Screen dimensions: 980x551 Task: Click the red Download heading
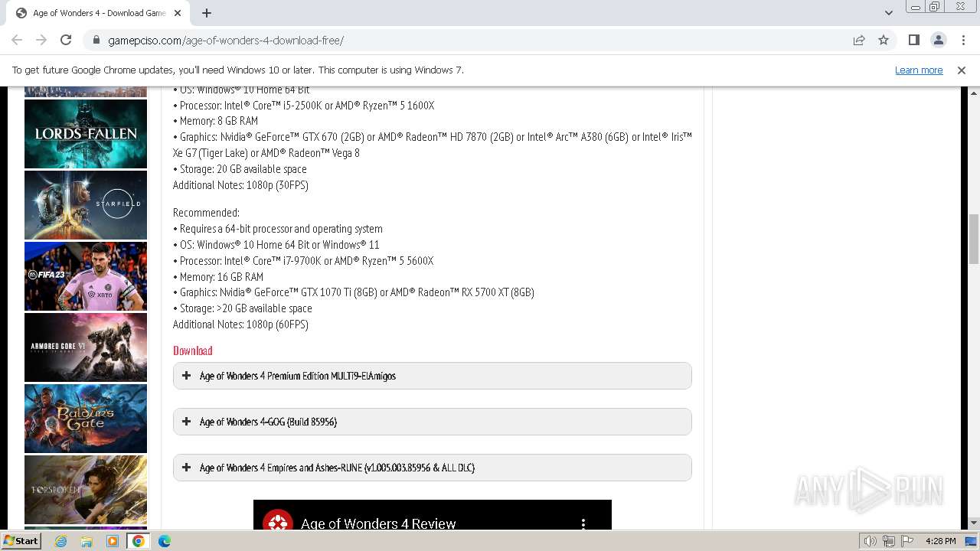pyautogui.click(x=193, y=350)
